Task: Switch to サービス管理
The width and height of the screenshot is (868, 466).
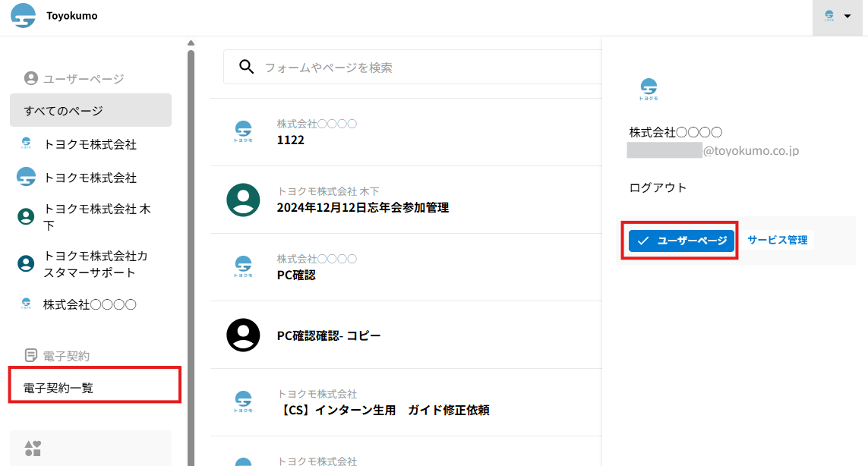Action: [777, 240]
